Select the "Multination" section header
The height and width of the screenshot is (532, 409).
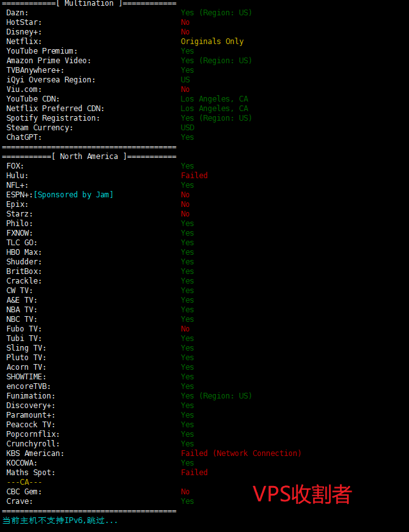tap(89, 4)
